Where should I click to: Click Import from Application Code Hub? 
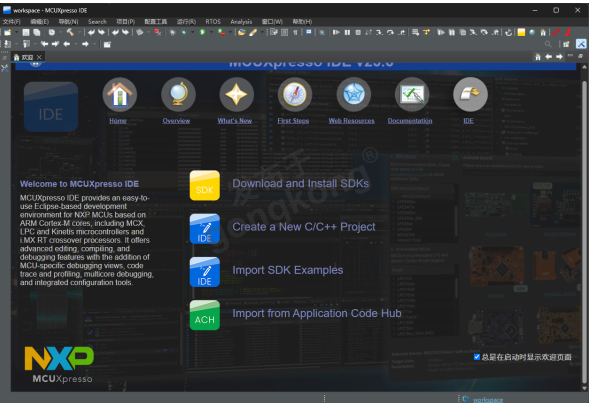click(317, 313)
